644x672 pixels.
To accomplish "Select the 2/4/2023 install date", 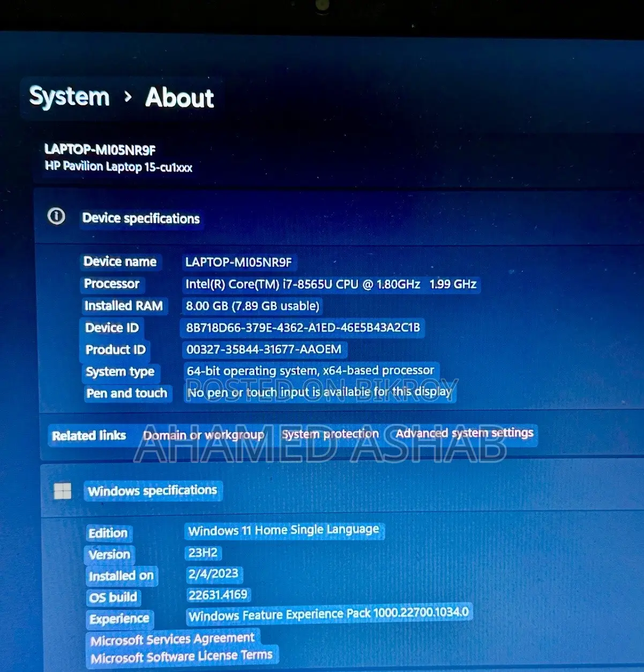I will click(x=213, y=574).
